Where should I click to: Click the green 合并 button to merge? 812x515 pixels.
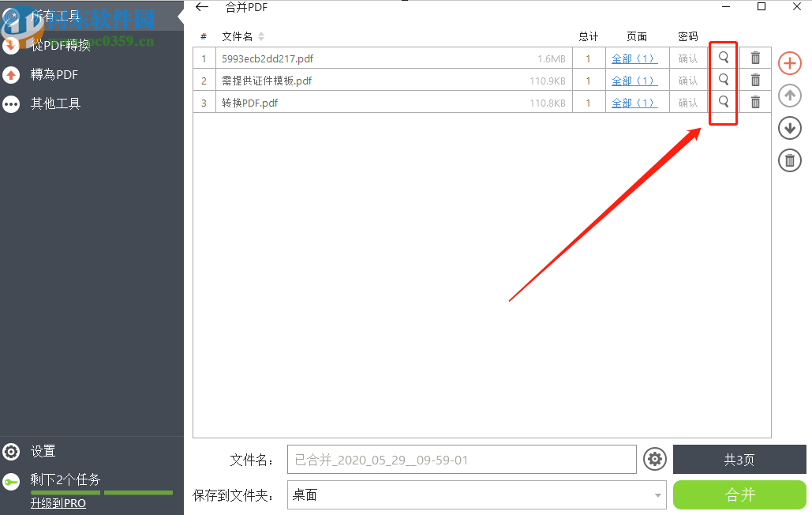coord(739,494)
